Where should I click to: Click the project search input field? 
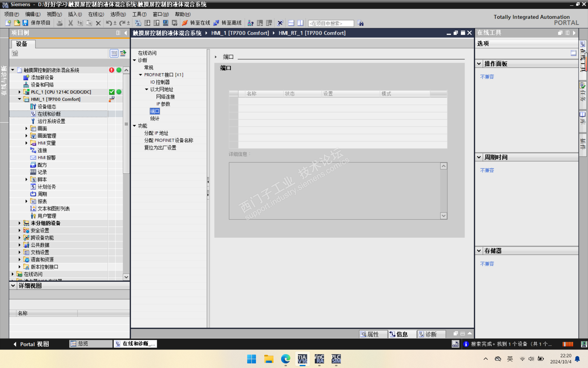(x=331, y=23)
